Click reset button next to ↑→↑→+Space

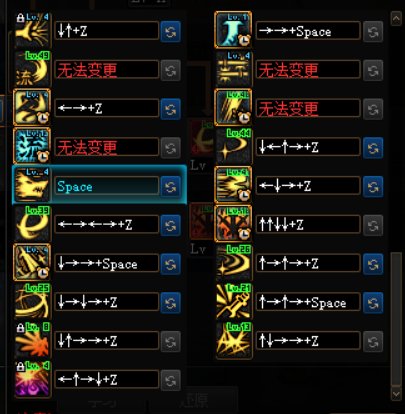coord(373,303)
